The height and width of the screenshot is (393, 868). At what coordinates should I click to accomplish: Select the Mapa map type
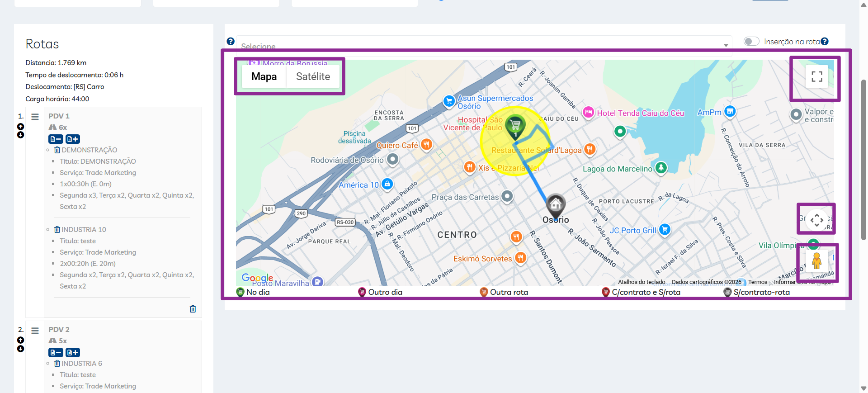(x=264, y=77)
